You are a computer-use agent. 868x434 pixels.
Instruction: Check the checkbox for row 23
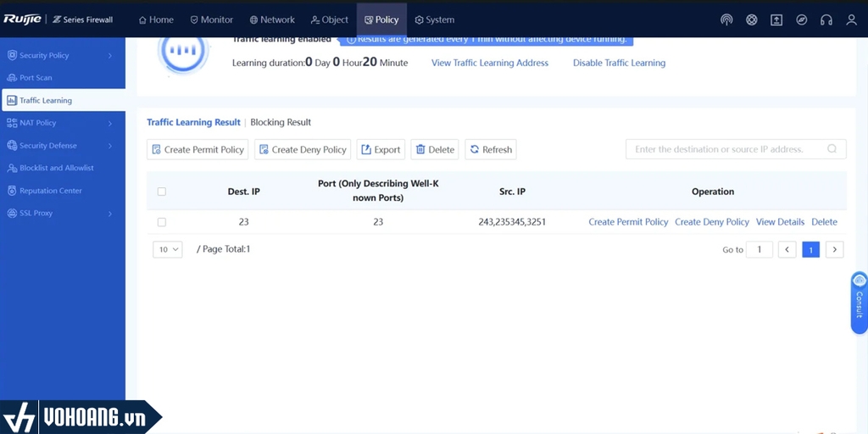tap(162, 222)
